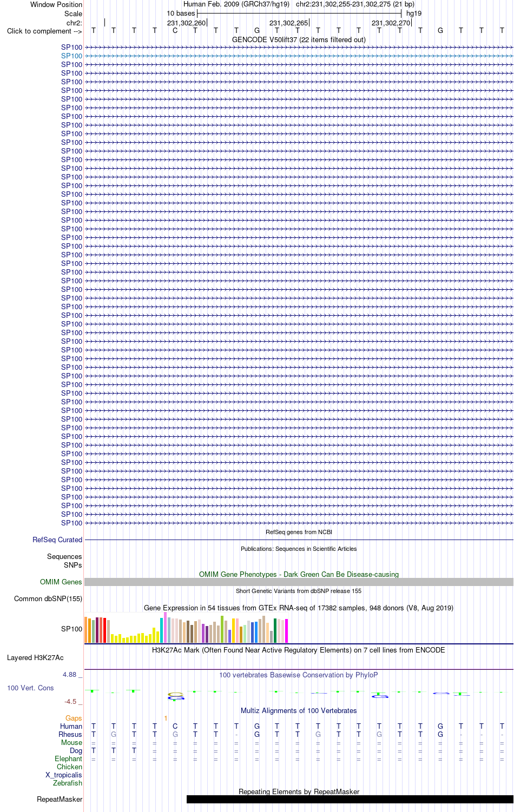This screenshot has height=812, width=514.
Task: Select the Dog alignment row label
Action: (76, 750)
